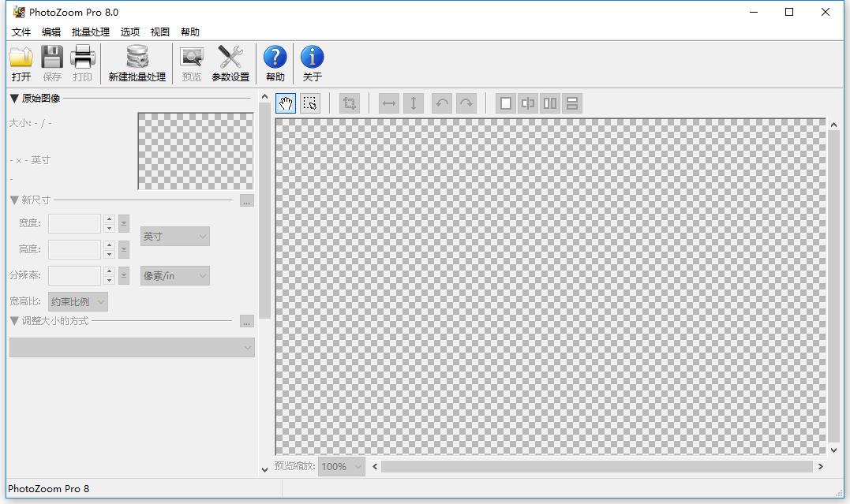Click the preview horizontal scroll left arrow

[x=375, y=466]
